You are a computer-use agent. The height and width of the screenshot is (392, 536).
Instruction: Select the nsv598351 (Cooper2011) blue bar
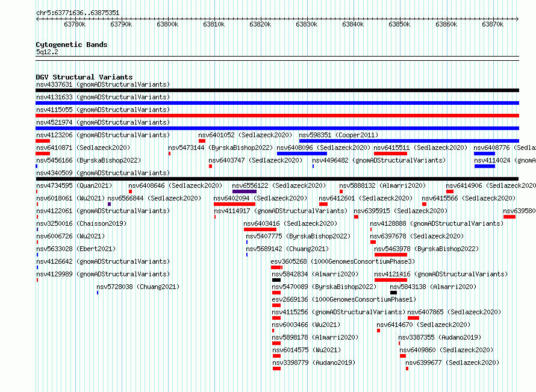tap(409, 141)
